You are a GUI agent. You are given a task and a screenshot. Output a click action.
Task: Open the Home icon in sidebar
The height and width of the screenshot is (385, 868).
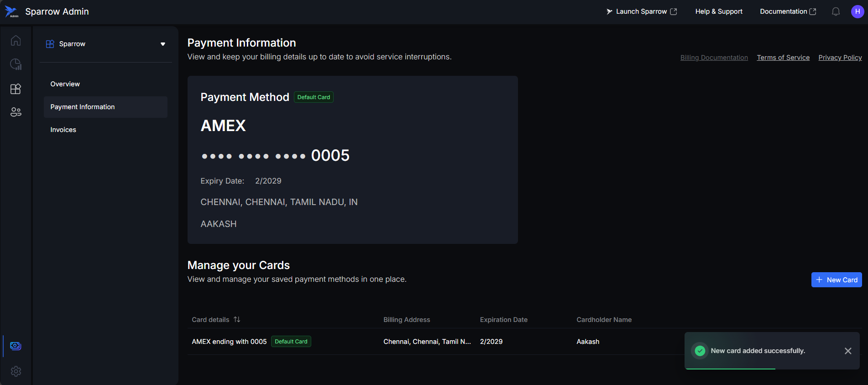pos(16,41)
